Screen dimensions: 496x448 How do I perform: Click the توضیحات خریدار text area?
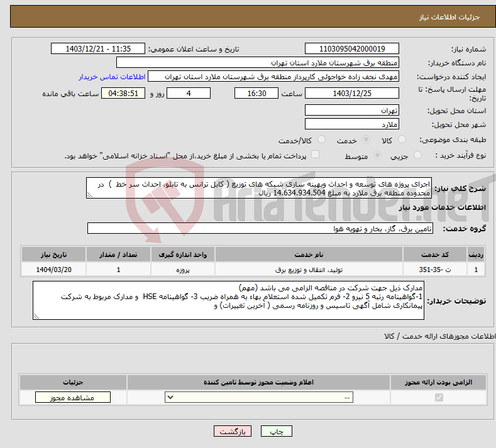pos(228,300)
